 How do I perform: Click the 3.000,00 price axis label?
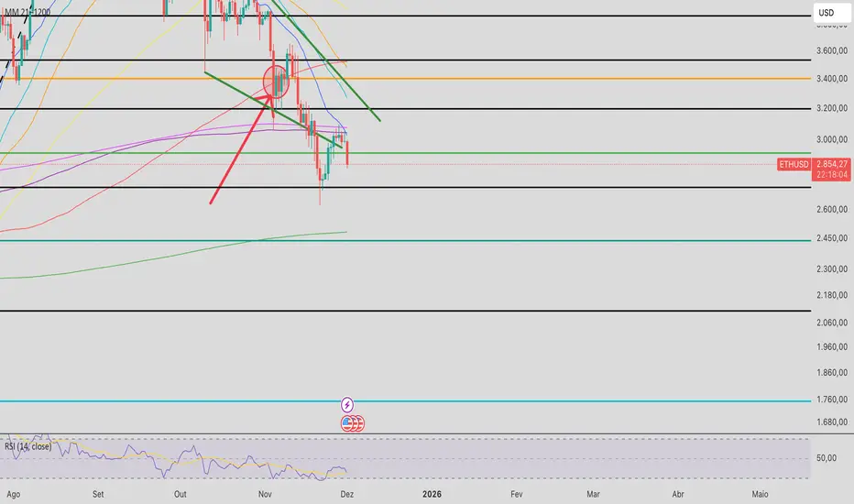pyautogui.click(x=832, y=139)
